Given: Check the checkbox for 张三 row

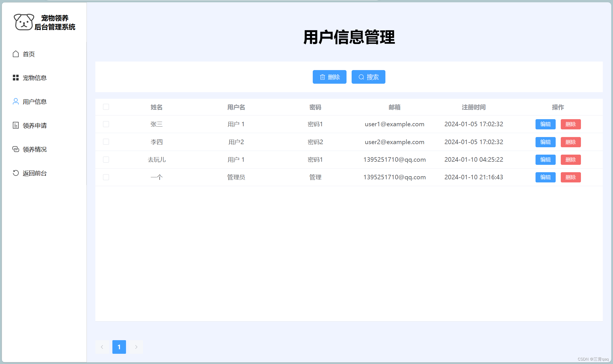Looking at the screenshot, I should pos(106,124).
